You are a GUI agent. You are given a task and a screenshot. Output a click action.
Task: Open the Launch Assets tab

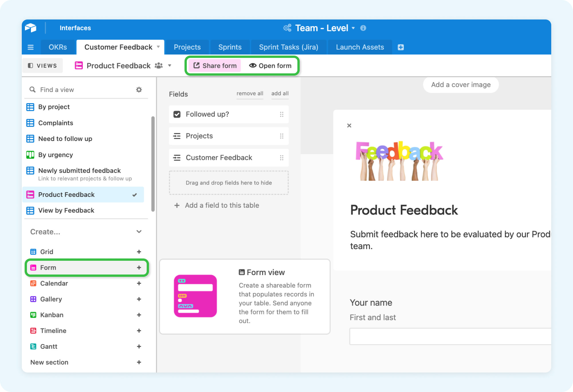[x=360, y=47]
